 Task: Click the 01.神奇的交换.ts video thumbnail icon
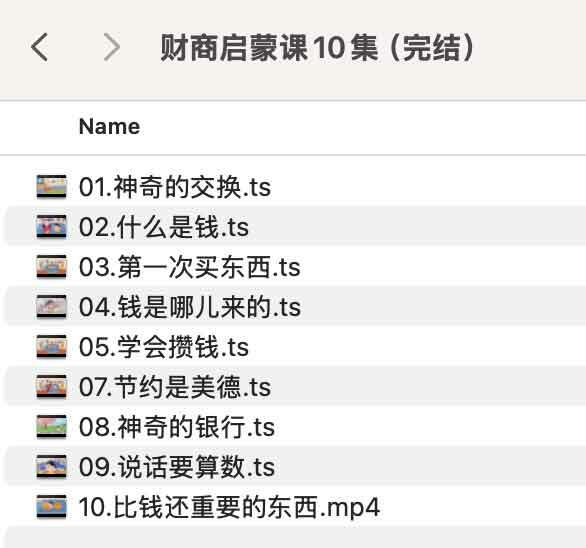coord(52,187)
